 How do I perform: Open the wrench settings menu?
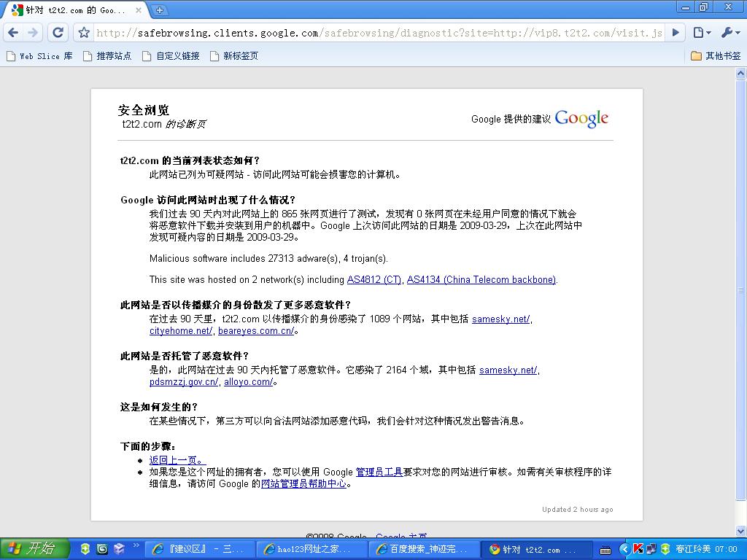click(x=730, y=32)
